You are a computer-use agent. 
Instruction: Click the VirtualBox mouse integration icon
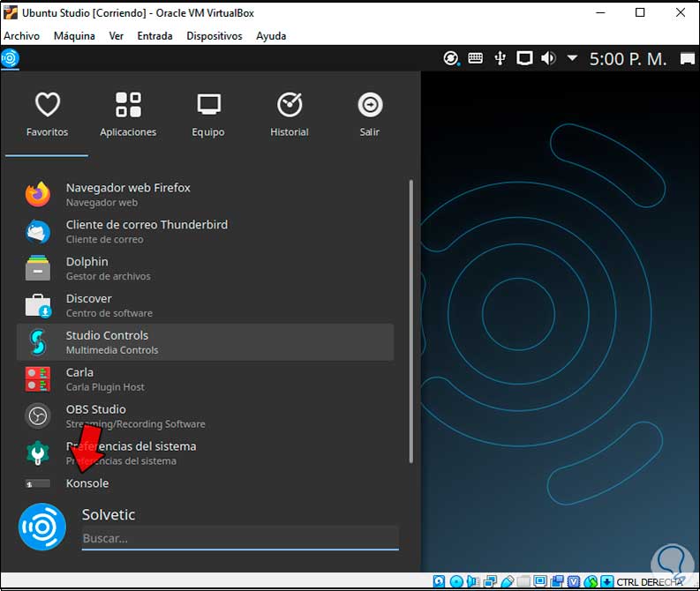tap(591, 581)
